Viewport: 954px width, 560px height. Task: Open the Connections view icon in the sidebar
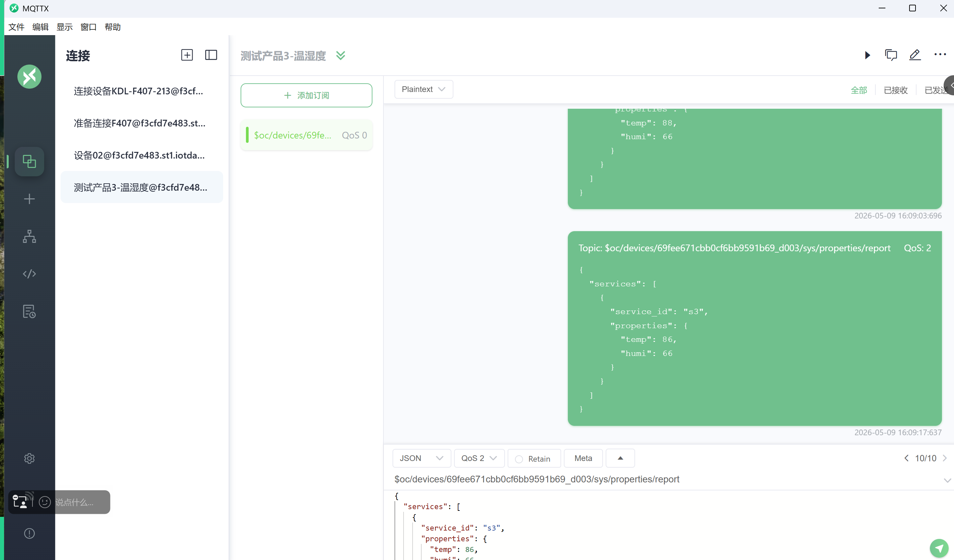tap(29, 162)
